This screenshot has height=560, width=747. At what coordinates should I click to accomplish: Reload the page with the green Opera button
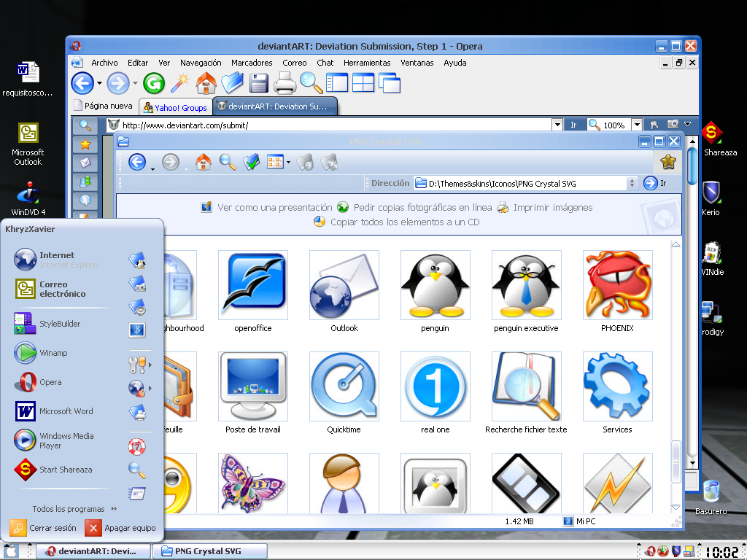tap(154, 83)
